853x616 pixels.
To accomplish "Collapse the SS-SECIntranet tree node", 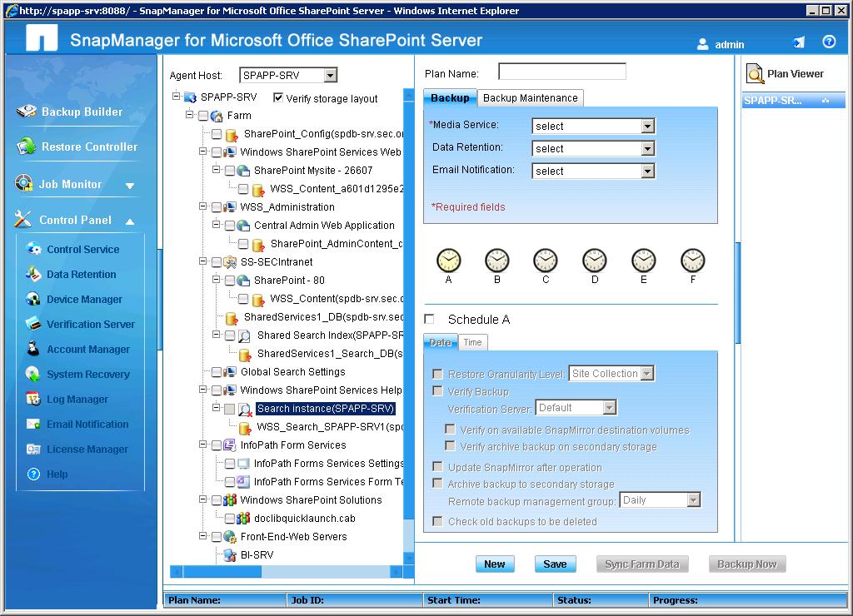I will click(203, 261).
